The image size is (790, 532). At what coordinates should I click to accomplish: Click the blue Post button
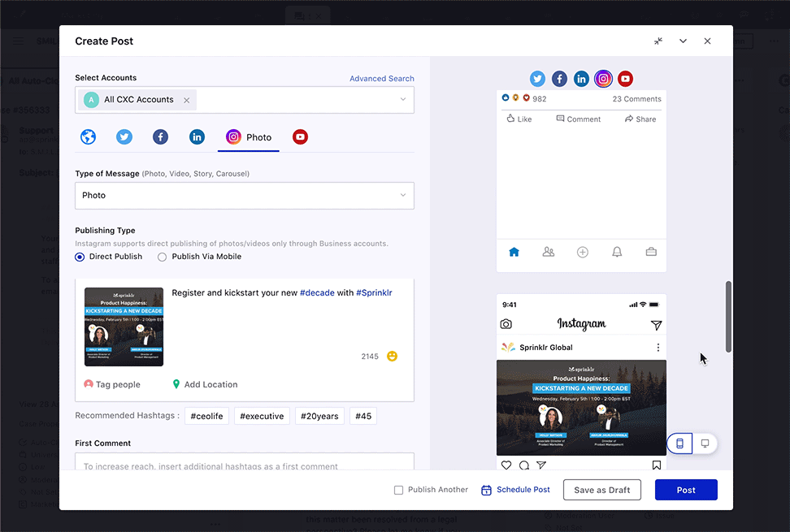686,490
